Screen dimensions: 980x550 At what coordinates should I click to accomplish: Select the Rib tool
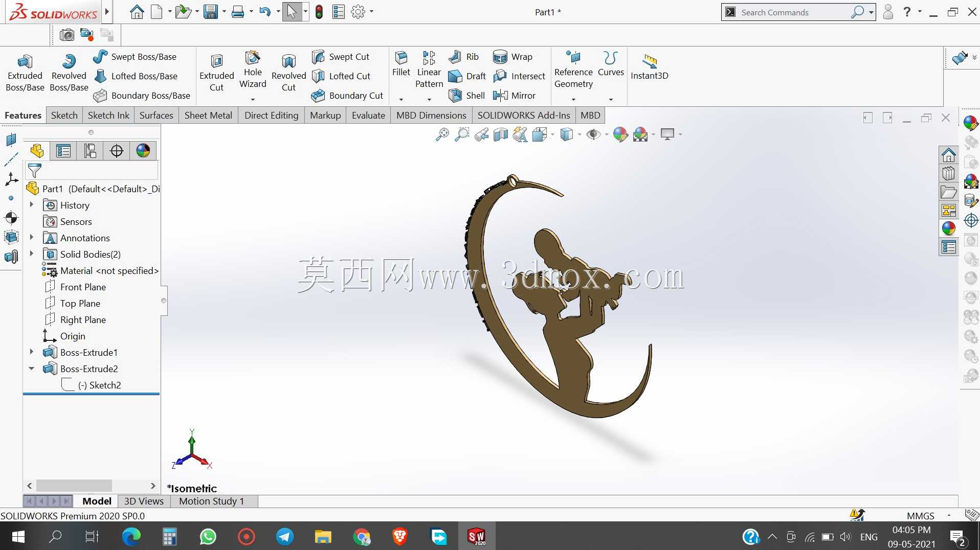[463, 57]
